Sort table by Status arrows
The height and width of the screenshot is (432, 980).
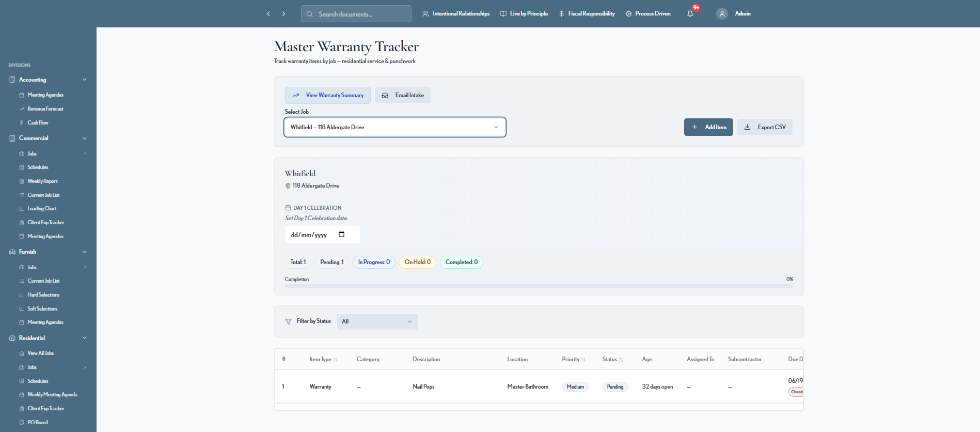pos(621,360)
